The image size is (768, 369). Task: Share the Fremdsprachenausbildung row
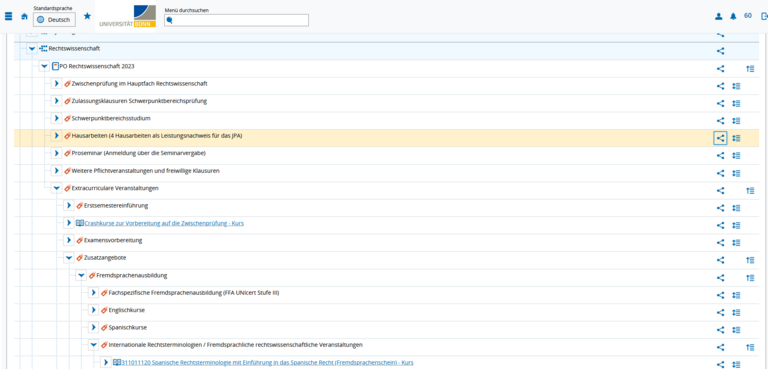[720, 278]
